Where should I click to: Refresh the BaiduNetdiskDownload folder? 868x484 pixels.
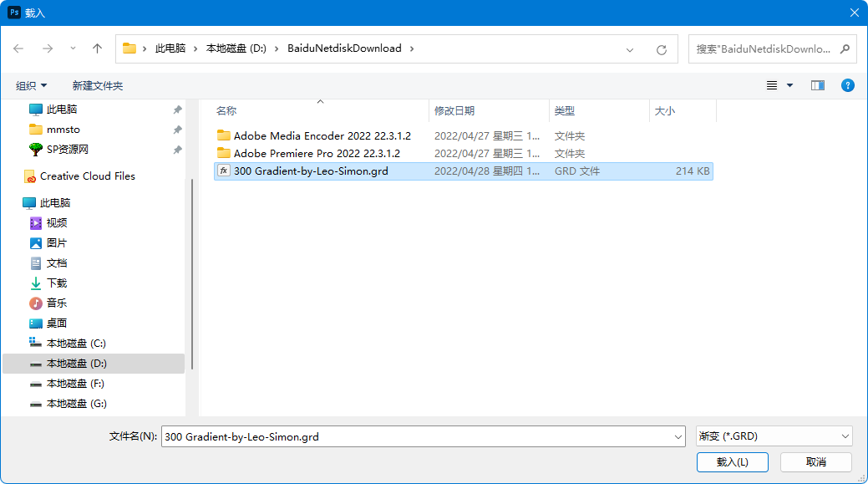pos(662,50)
